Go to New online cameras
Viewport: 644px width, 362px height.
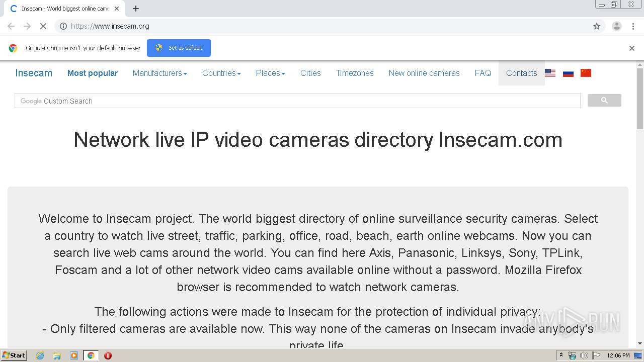coord(424,73)
